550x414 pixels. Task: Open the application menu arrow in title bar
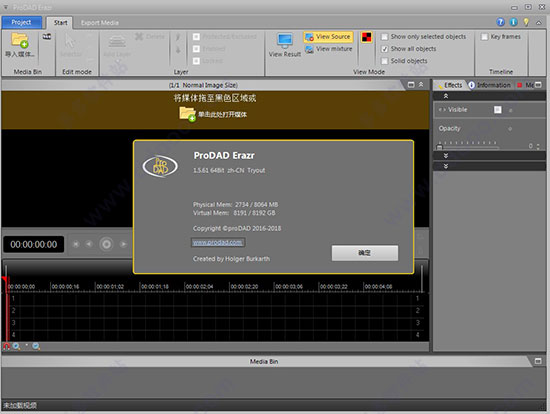coord(6,7)
